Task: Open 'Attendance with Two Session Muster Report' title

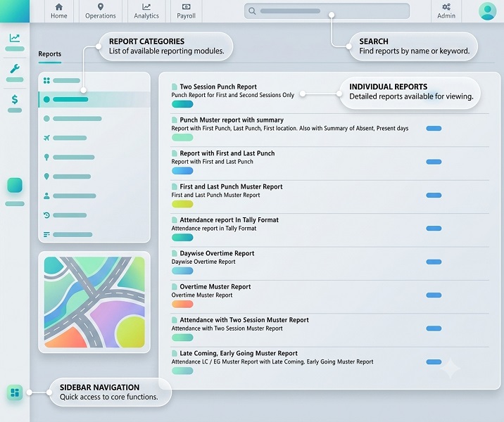Action: click(244, 320)
